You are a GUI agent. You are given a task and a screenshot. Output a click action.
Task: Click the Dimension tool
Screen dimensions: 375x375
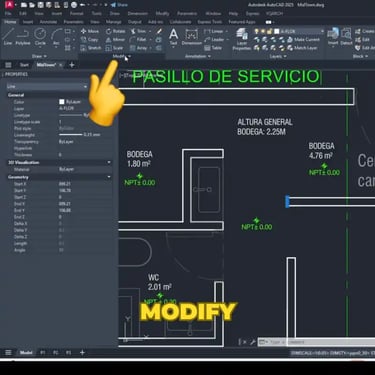pos(191,37)
